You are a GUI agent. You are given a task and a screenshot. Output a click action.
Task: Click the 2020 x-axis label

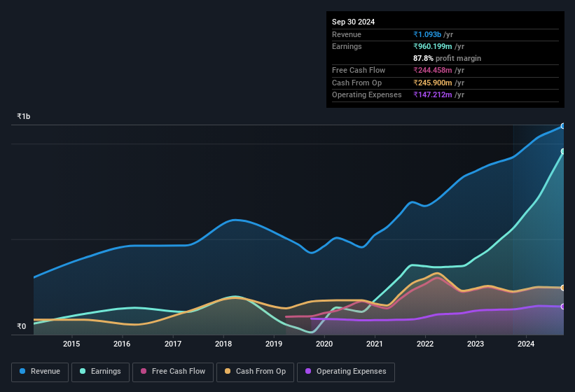324,344
